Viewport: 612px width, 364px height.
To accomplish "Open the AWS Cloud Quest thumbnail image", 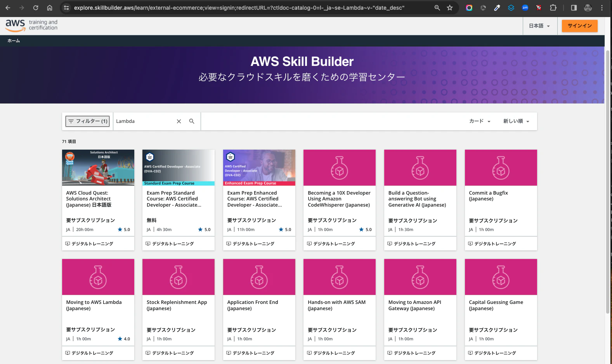I will [98, 167].
